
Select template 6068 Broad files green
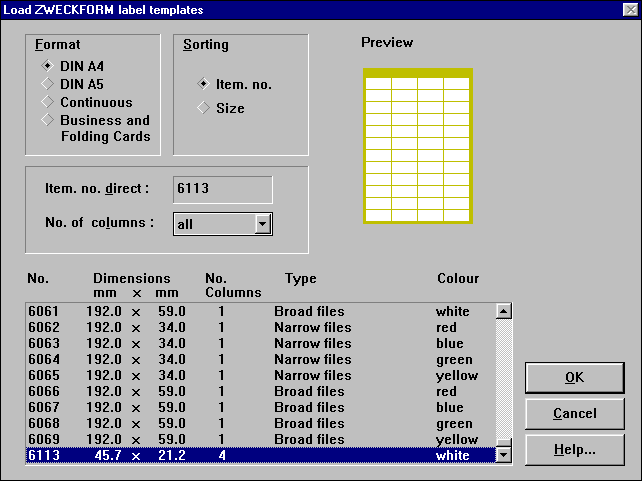(x=260, y=423)
